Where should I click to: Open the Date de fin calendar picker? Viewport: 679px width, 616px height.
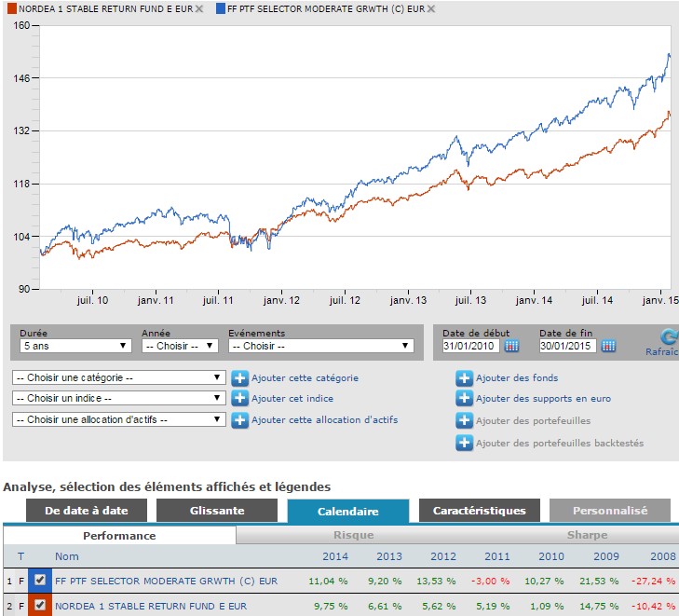pyautogui.click(x=608, y=346)
